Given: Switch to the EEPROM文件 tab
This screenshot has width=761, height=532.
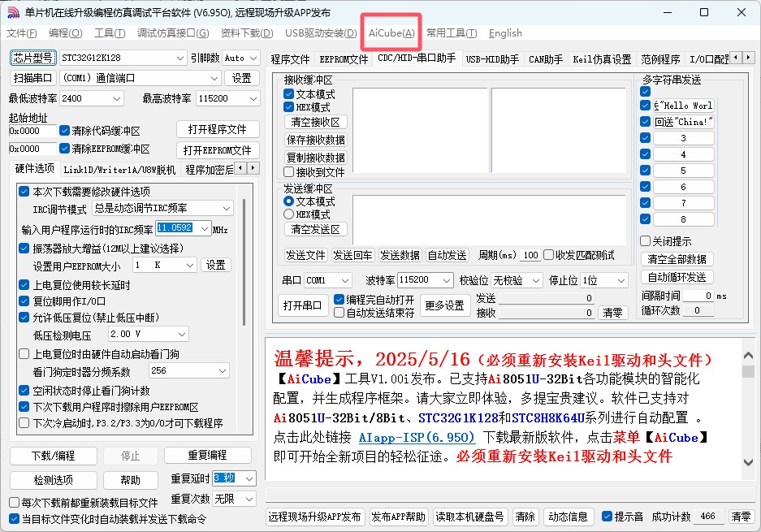Looking at the screenshot, I should (344, 59).
